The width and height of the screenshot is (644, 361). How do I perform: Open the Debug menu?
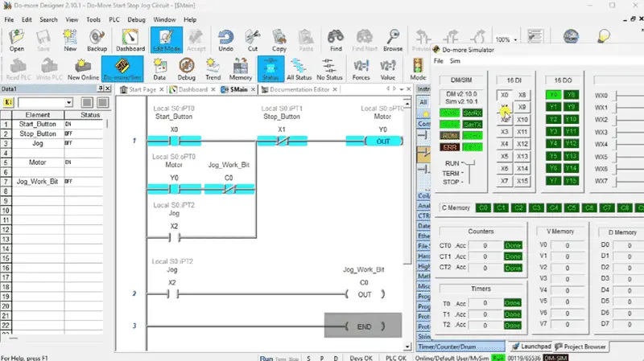(136, 19)
